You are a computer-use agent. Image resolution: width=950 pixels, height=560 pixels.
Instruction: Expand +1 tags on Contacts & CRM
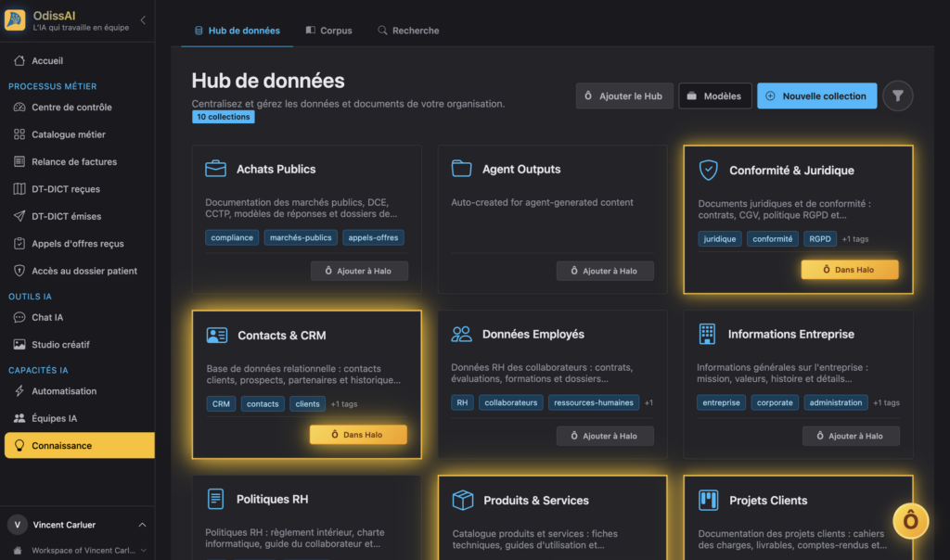pyautogui.click(x=344, y=404)
